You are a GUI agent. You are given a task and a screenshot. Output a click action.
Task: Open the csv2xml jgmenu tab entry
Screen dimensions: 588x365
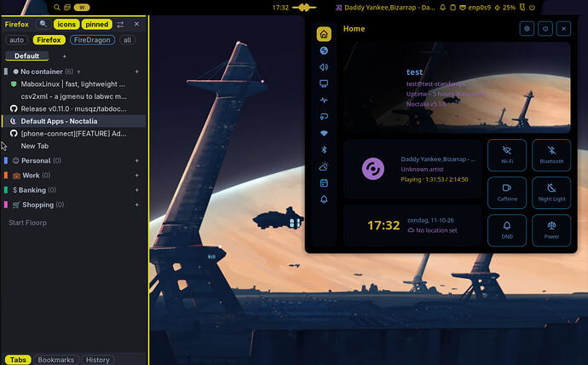click(x=74, y=96)
